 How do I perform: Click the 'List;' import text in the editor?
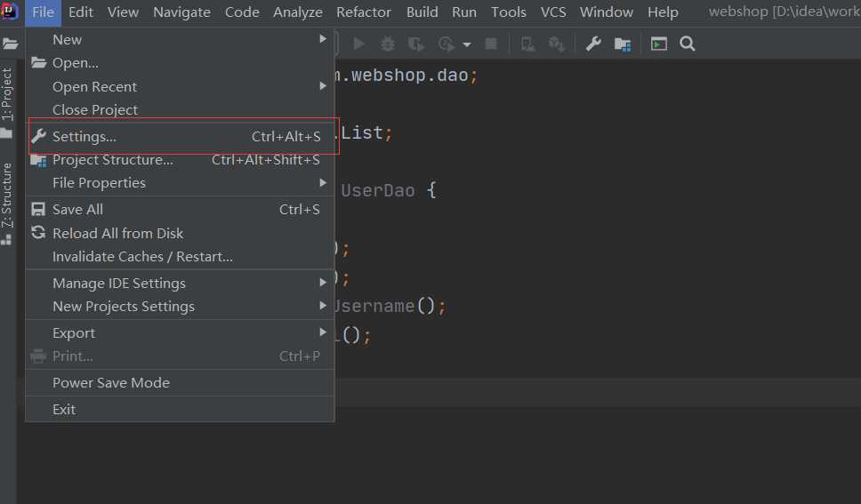366,132
